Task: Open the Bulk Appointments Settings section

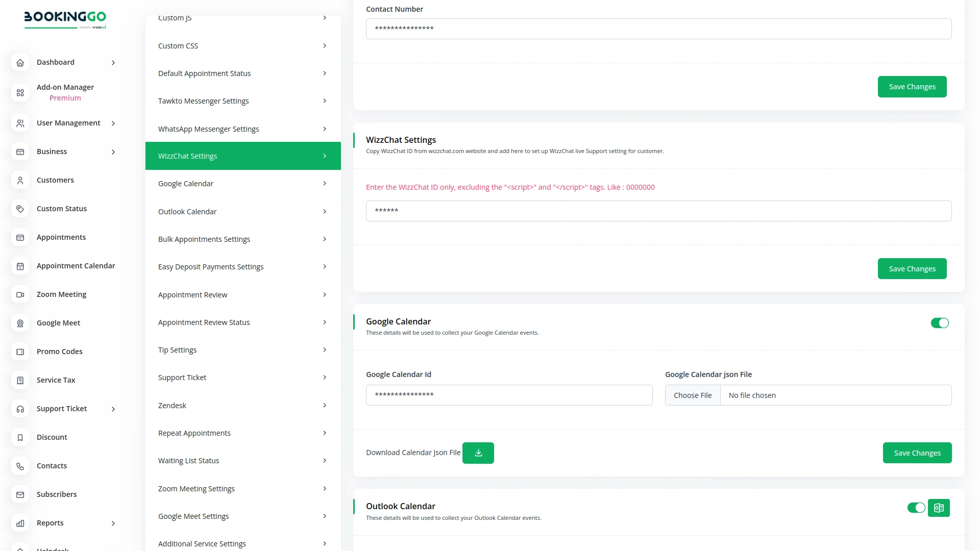Action: pyautogui.click(x=243, y=239)
